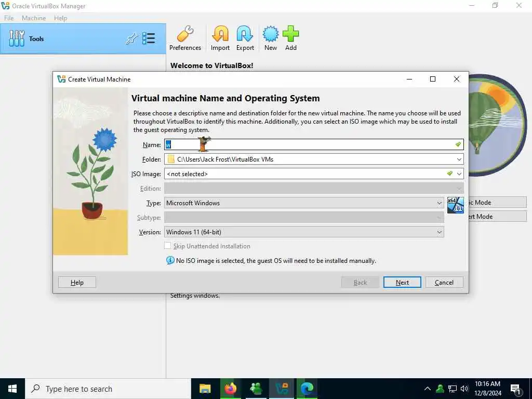Open the File menu
Image resolution: width=532 pixels, height=399 pixels.
click(9, 18)
